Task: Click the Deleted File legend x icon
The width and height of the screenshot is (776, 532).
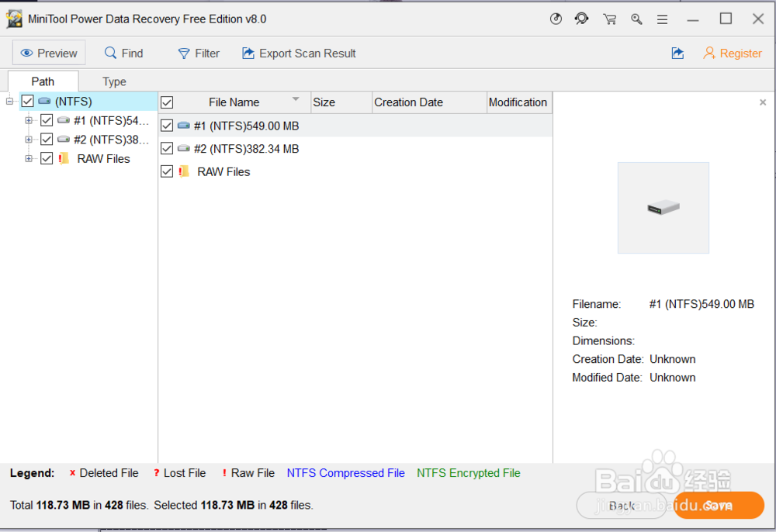Action: [72, 473]
